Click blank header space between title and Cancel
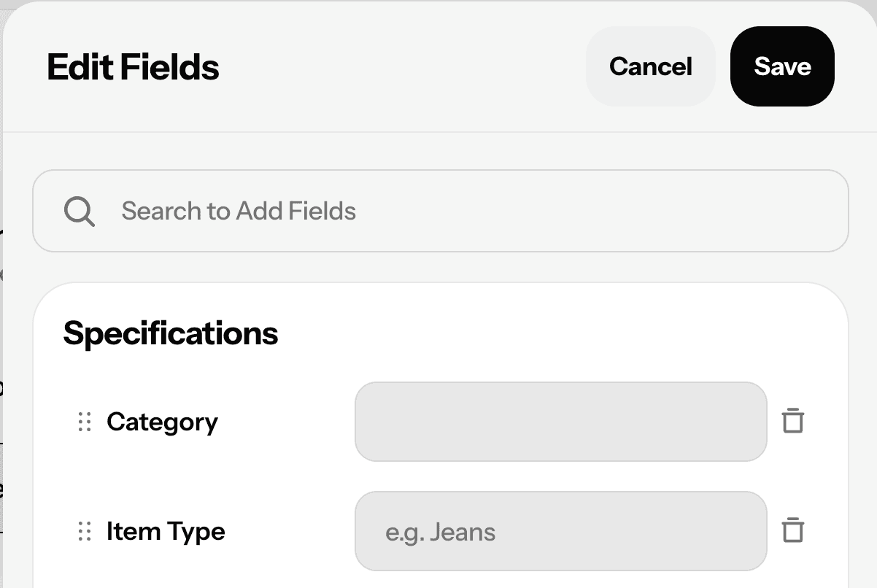Screen dimensions: 877x588 (401, 67)
